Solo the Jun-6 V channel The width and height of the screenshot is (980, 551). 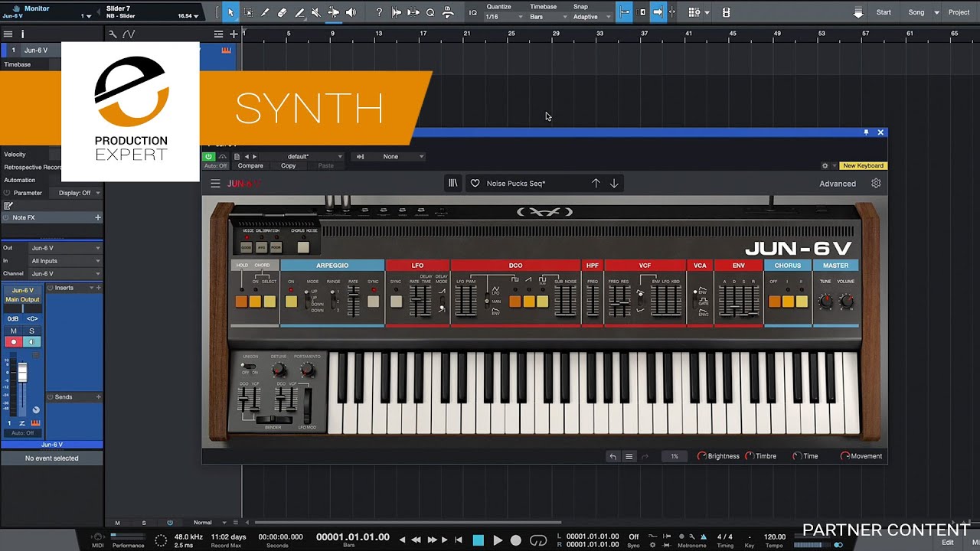32,331
